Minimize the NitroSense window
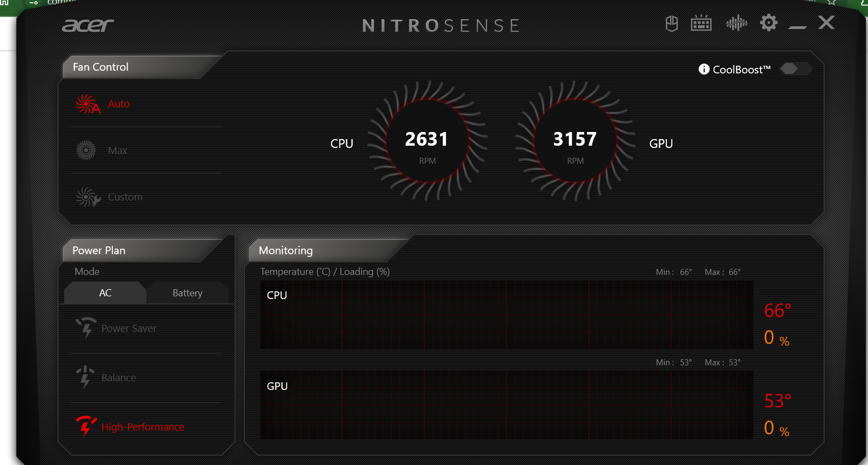The image size is (868, 465). coord(797,26)
